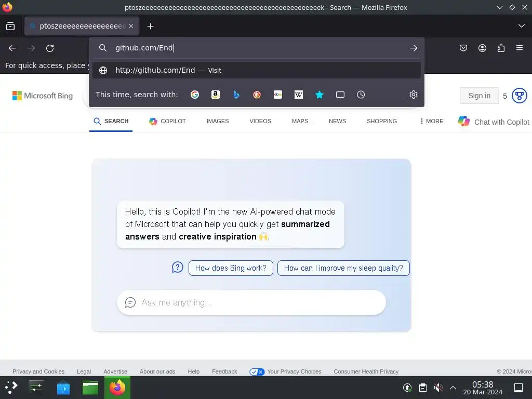Click Chat with Copilot
Image resolution: width=532 pixels, height=399 pixels.
point(494,122)
